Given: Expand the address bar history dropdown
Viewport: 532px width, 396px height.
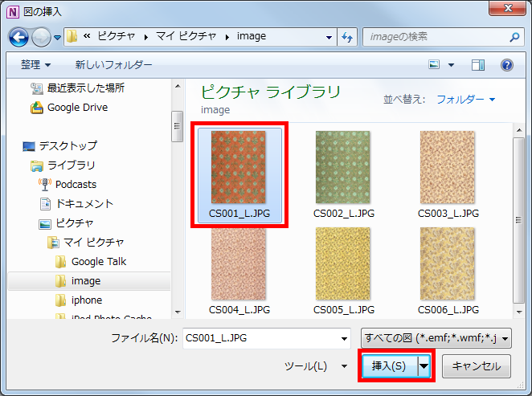Looking at the screenshot, I should (x=329, y=37).
